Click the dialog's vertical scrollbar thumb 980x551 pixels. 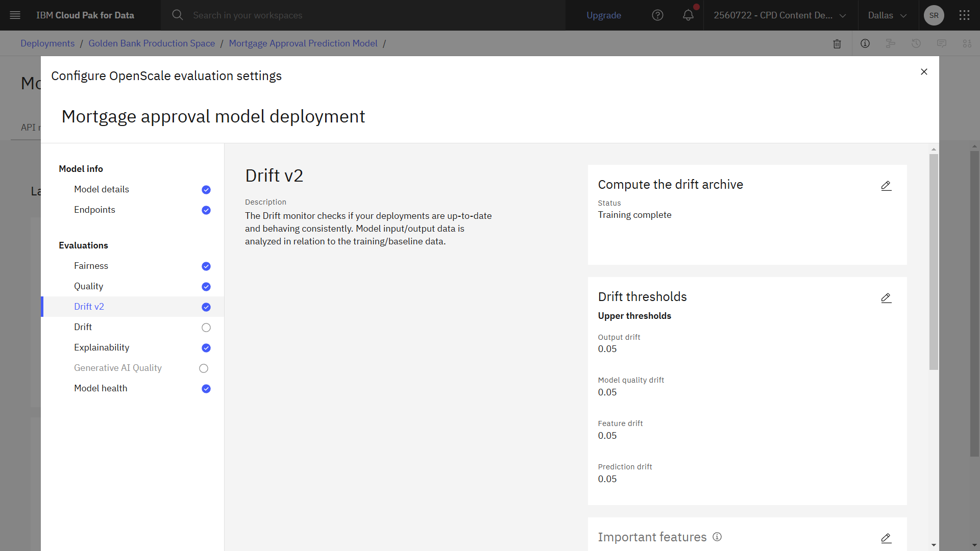pos(934,262)
